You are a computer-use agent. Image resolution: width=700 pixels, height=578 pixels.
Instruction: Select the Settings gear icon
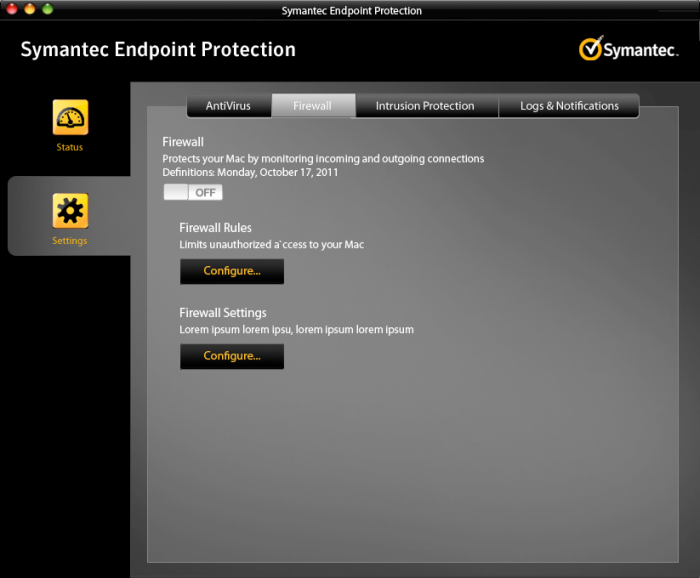(x=71, y=211)
